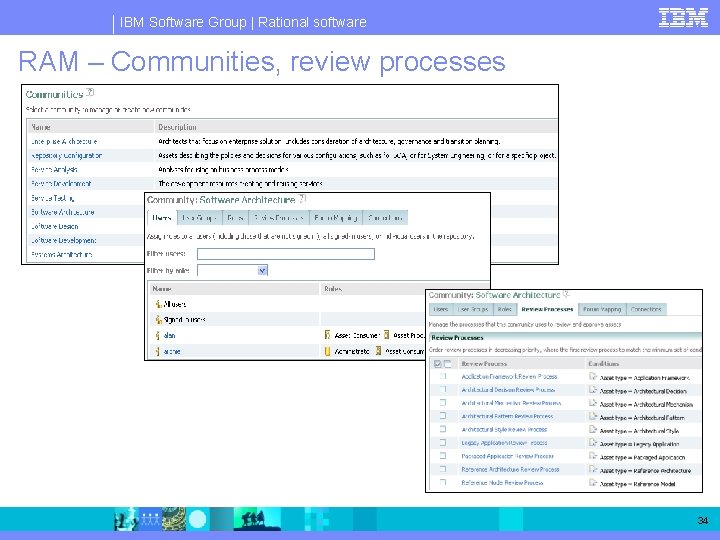Click condition icon for Legacy Application asset type
Image resolution: width=720 pixels, height=540 pixels.
[x=593, y=443]
